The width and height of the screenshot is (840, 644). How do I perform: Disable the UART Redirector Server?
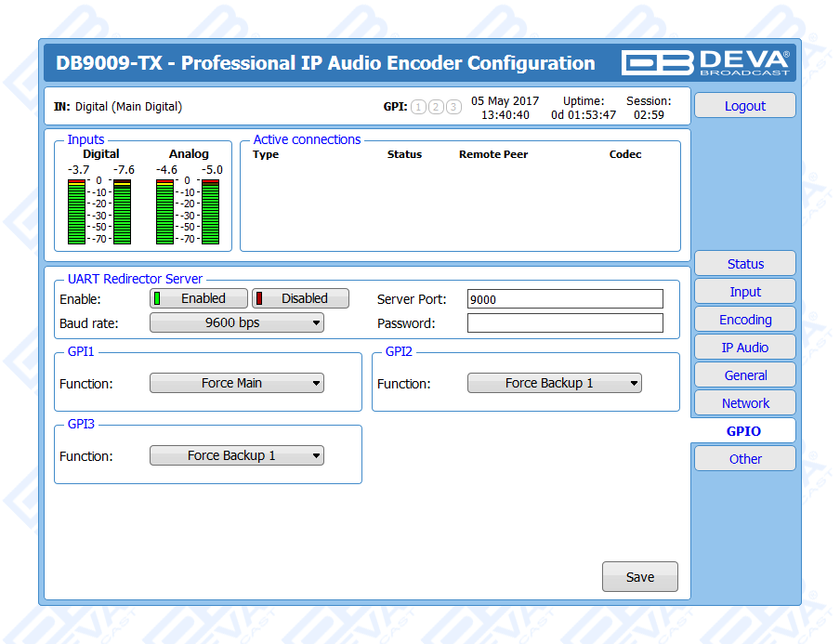300,298
